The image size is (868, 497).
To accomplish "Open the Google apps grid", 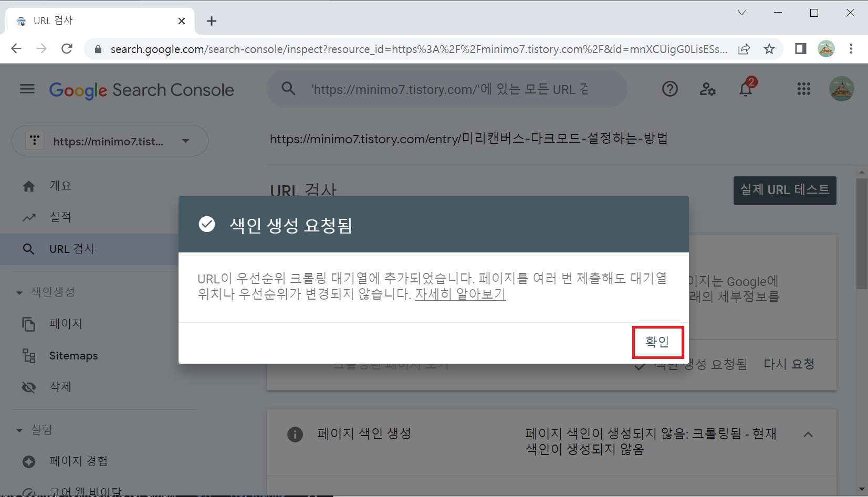I will coord(803,89).
